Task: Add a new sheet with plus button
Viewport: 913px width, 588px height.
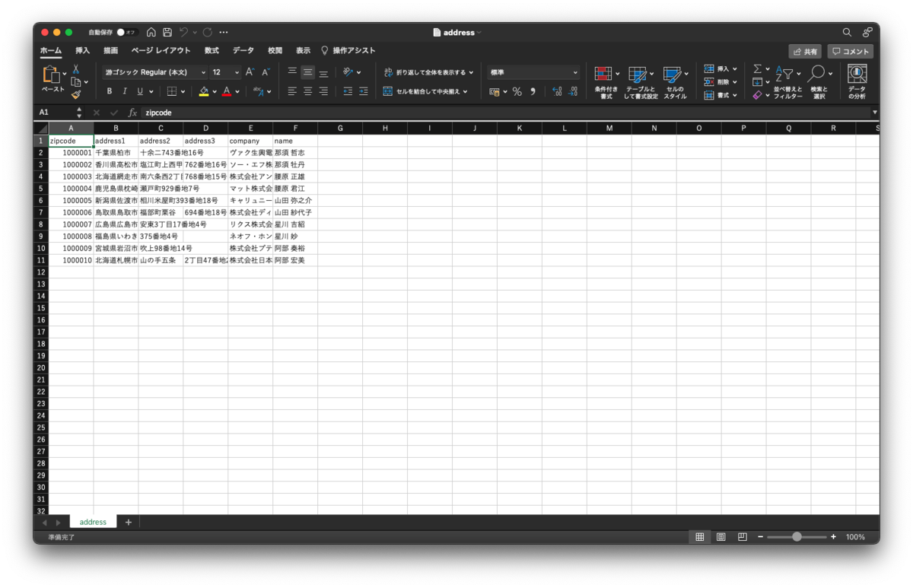Action: pyautogui.click(x=128, y=523)
